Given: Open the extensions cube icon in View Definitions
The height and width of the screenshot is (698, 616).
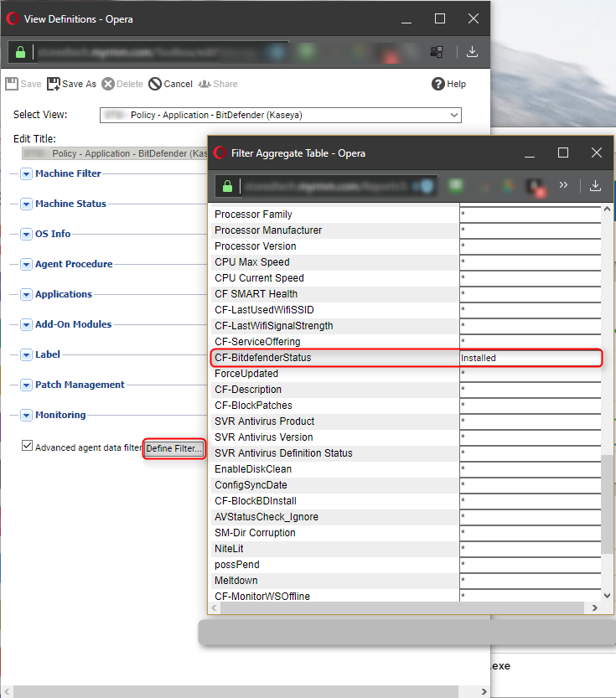Looking at the screenshot, I should click(437, 52).
